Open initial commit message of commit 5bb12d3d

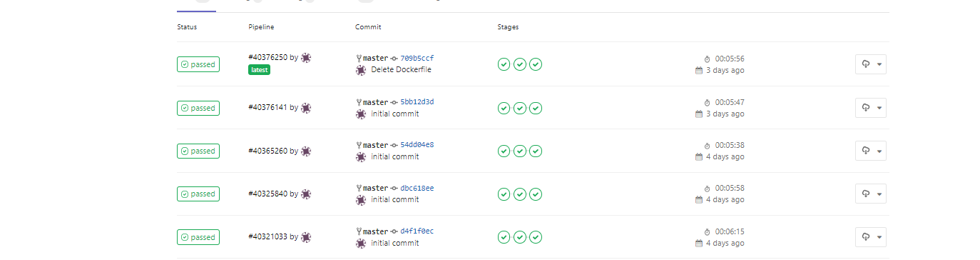395,114
